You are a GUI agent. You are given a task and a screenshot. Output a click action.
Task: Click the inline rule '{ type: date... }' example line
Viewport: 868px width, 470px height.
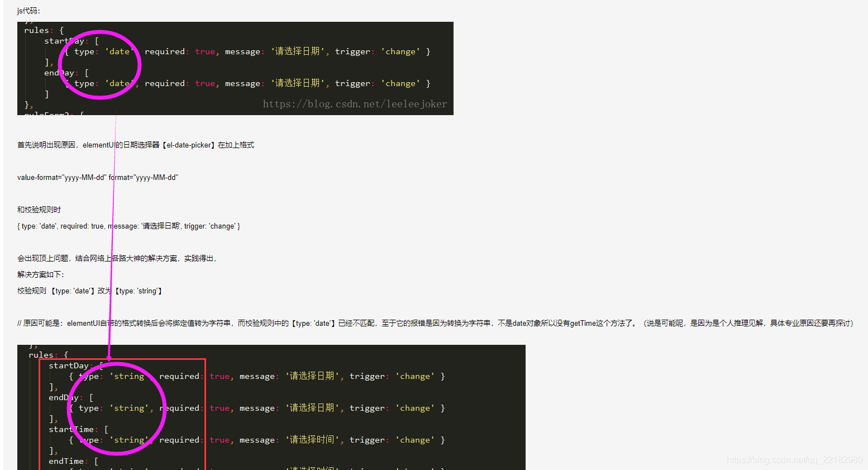click(128, 226)
